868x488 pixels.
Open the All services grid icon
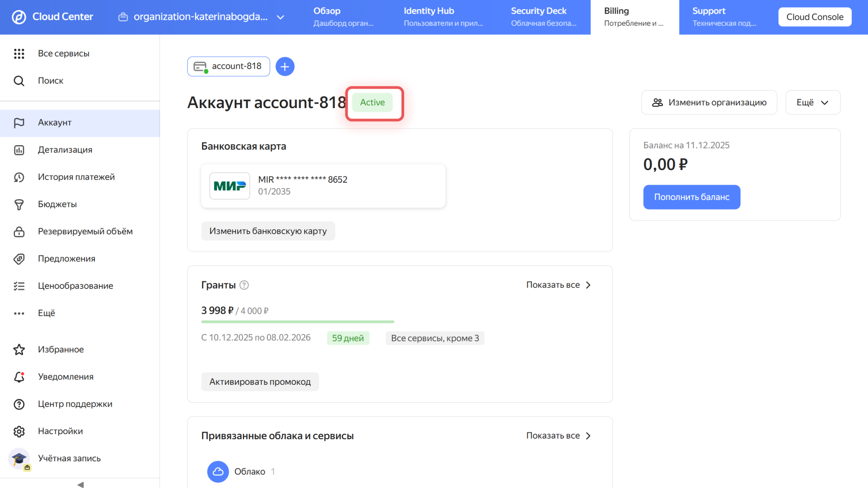tap(19, 54)
